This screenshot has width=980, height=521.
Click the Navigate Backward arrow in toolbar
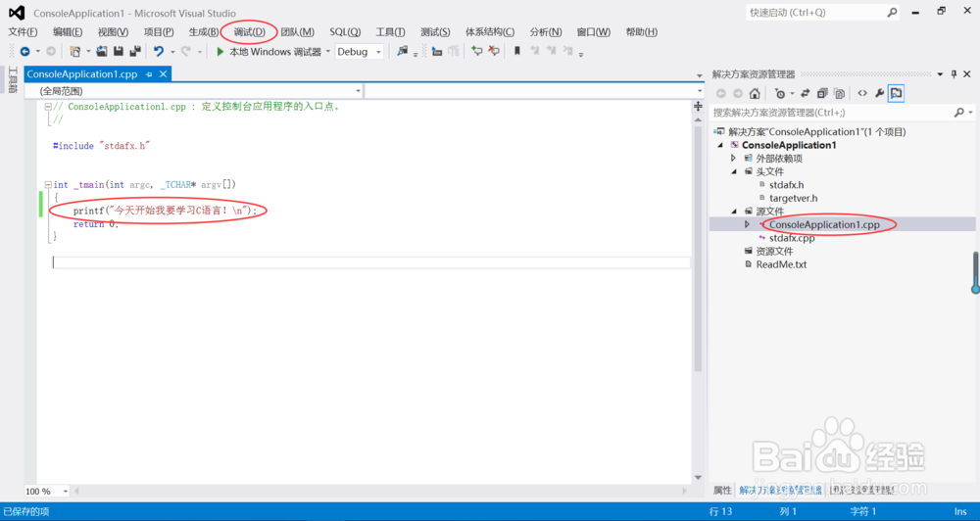pos(25,52)
